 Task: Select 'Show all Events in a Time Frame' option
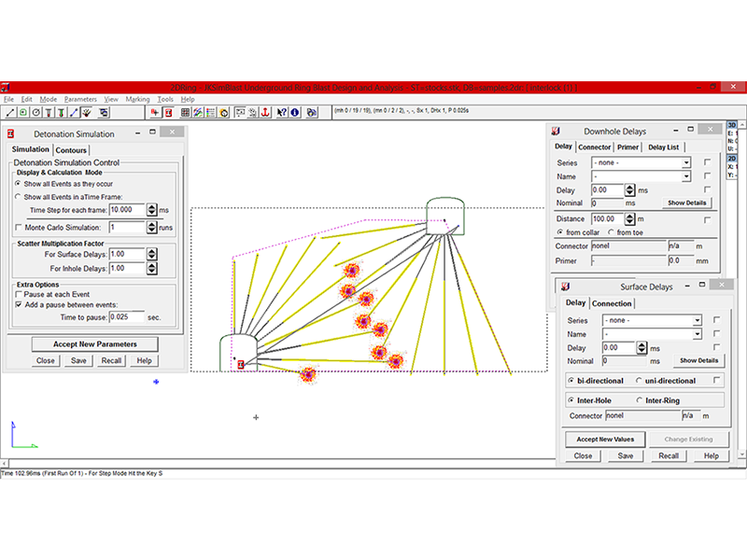coord(19,197)
